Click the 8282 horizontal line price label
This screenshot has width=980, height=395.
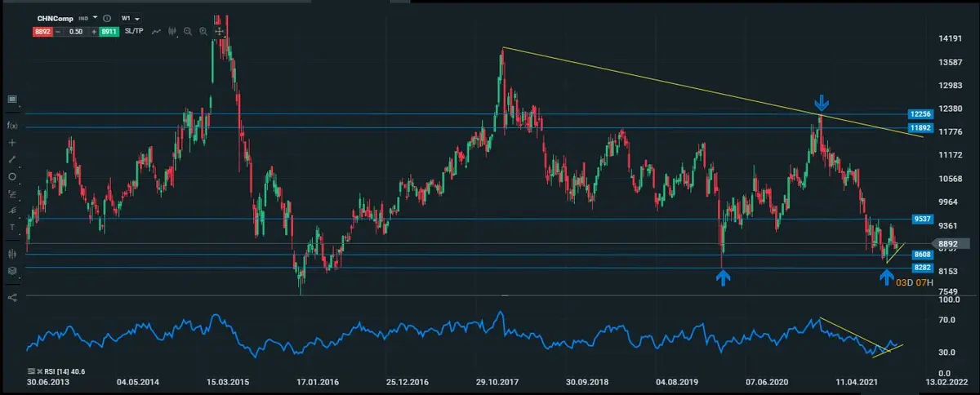click(923, 267)
